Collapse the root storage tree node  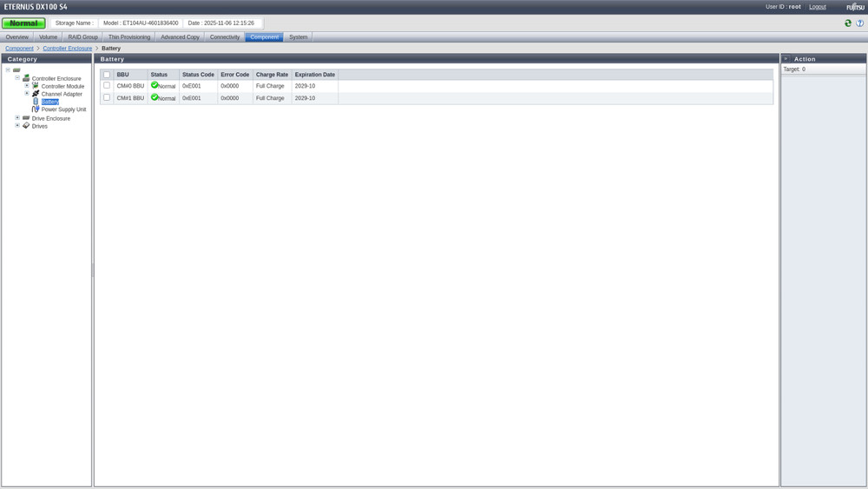(x=8, y=69)
